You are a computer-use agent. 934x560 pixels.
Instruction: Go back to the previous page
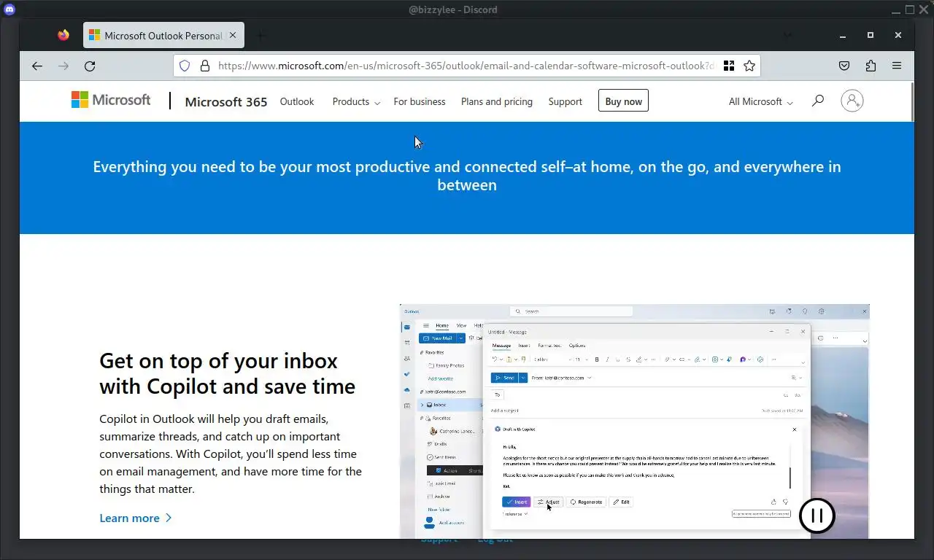click(x=37, y=66)
